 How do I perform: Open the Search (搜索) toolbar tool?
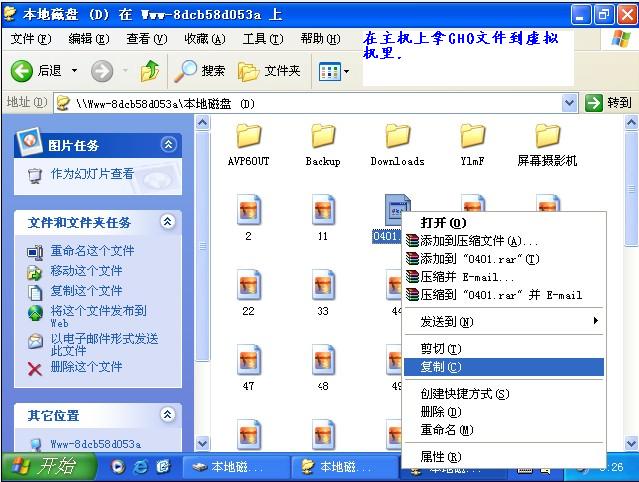click(x=200, y=71)
